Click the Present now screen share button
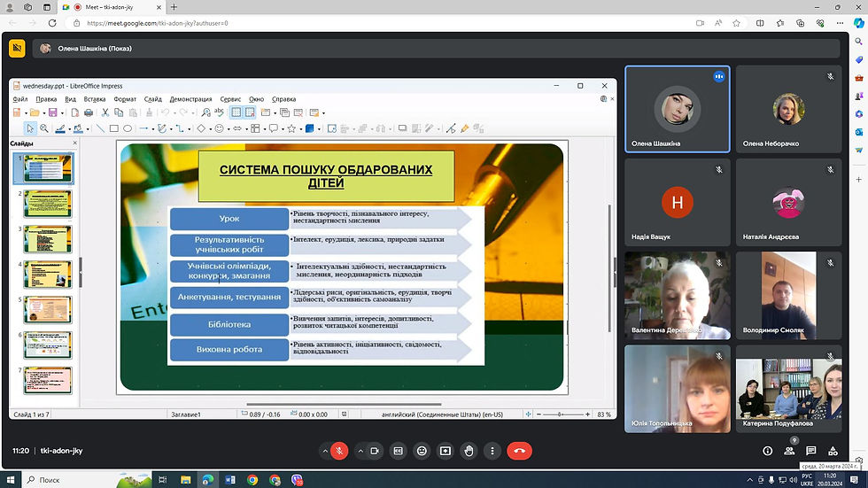This screenshot has width=868, height=488. tap(445, 451)
